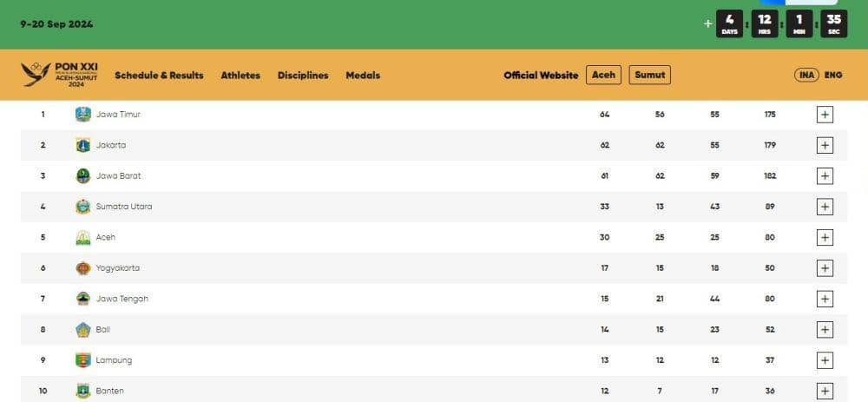The height and width of the screenshot is (402, 868).
Task: Open the Athletes page
Action: [x=240, y=76]
